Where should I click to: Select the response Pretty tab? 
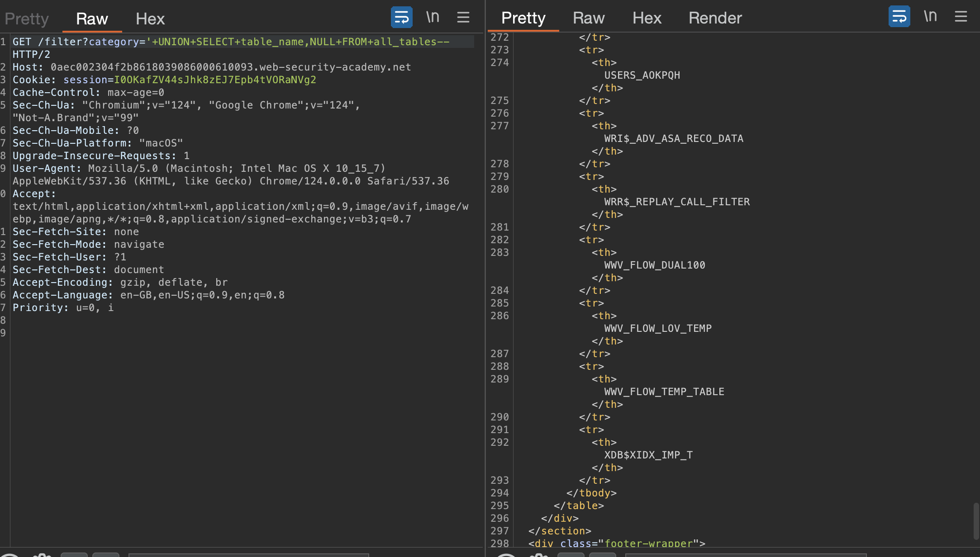pyautogui.click(x=523, y=18)
